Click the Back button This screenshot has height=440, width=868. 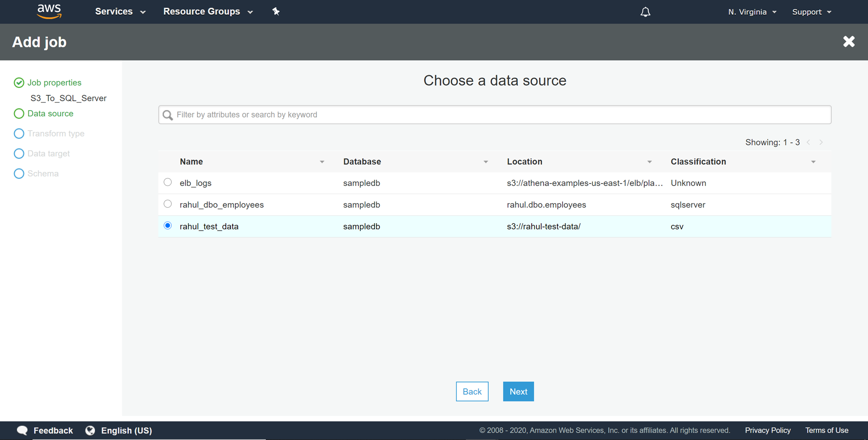(x=472, y=392)
